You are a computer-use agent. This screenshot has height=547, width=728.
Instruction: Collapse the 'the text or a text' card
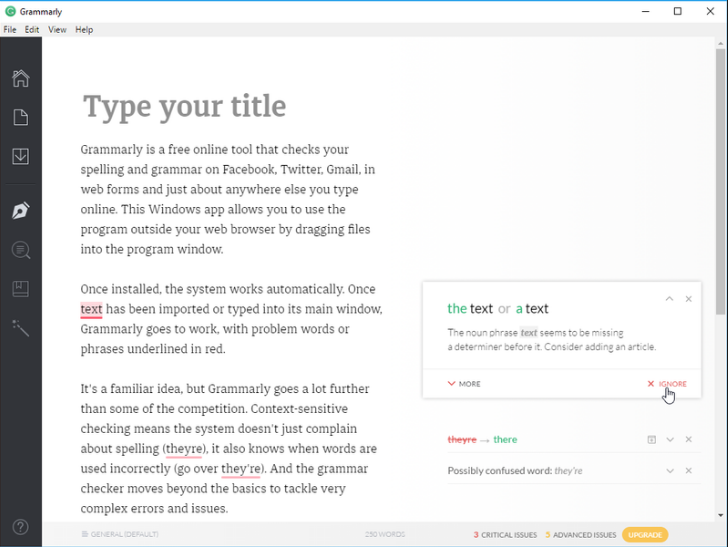coord(669,299)
